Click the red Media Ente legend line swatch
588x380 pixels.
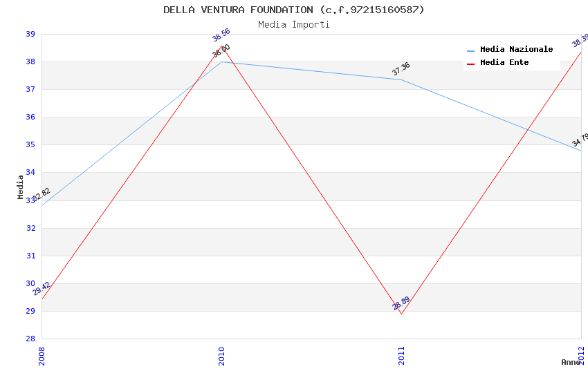tap(471, 64)
